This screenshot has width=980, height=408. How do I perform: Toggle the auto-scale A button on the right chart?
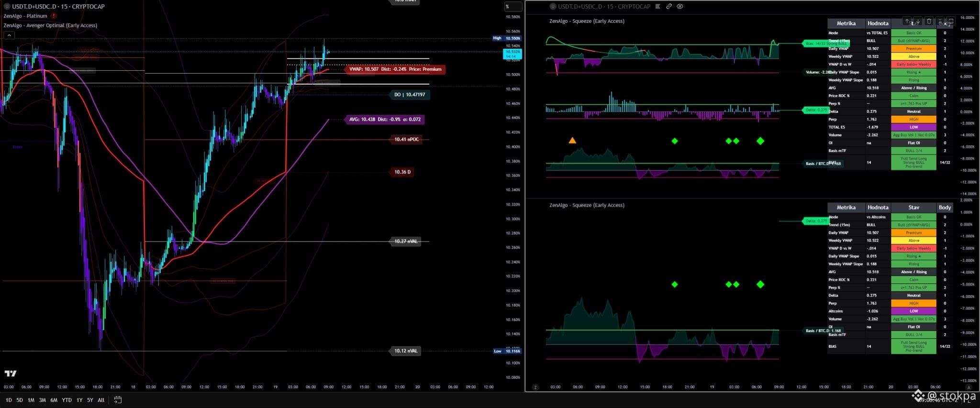pos(969,387)
